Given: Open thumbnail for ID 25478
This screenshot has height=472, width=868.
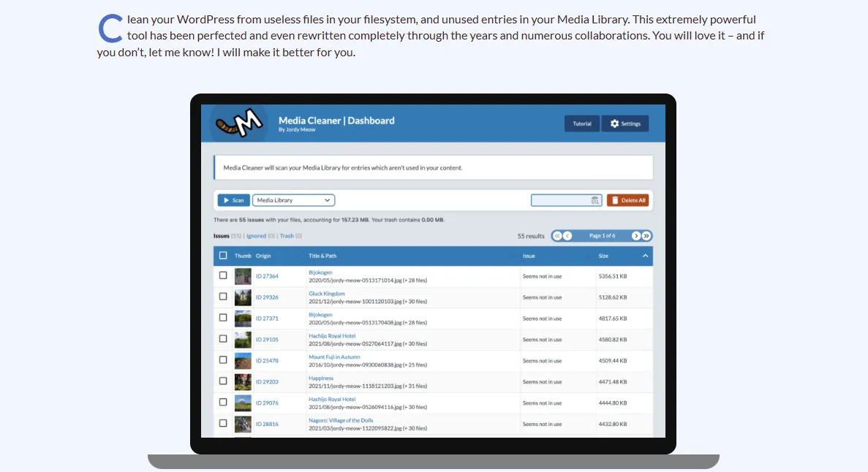Looking at the screenshot, I should pyautogui.click(x=243, y=361).
